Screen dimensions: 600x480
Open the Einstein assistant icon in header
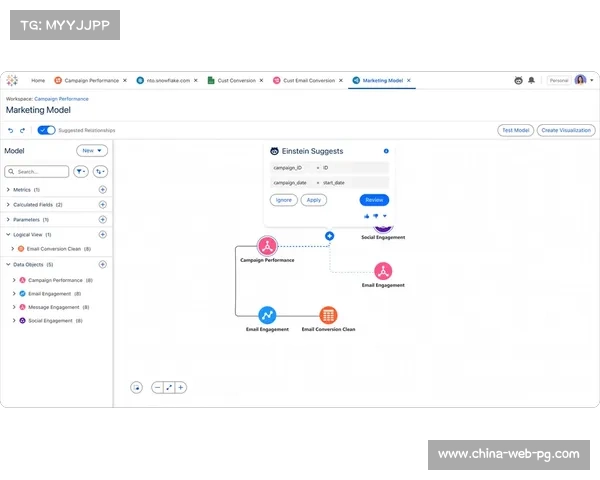[518, 80]
